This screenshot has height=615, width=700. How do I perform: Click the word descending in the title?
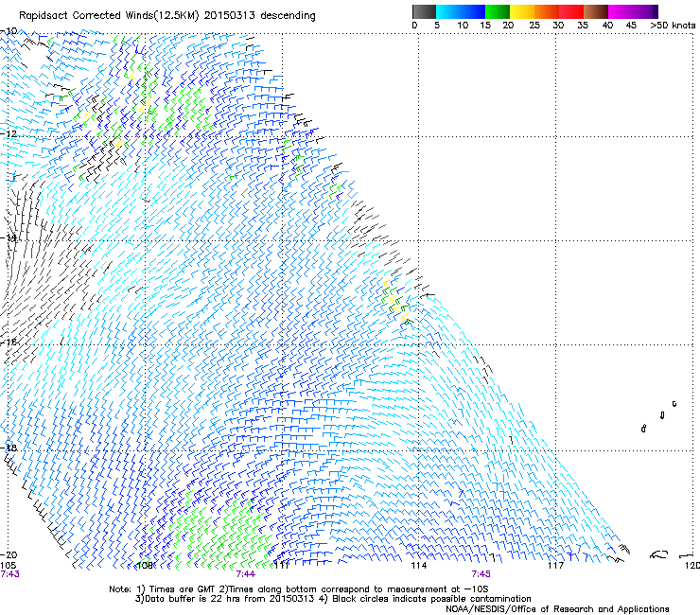(x=288, y=16)
